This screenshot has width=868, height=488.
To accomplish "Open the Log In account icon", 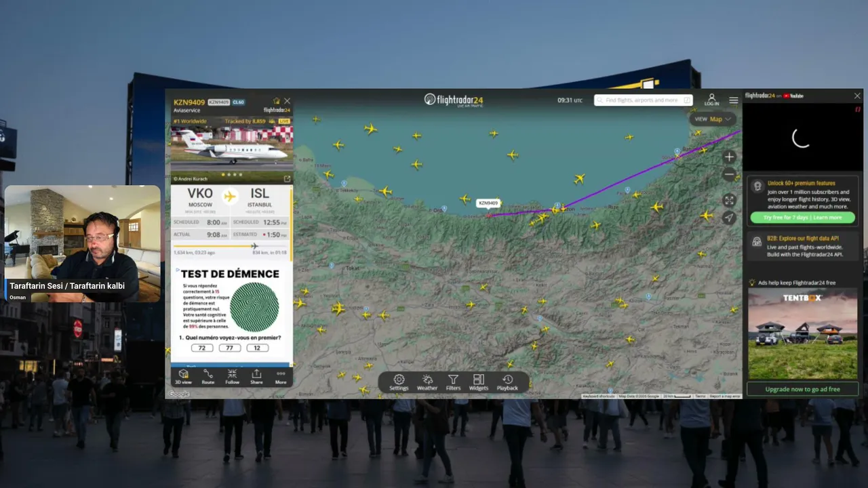I will [711, 100].
